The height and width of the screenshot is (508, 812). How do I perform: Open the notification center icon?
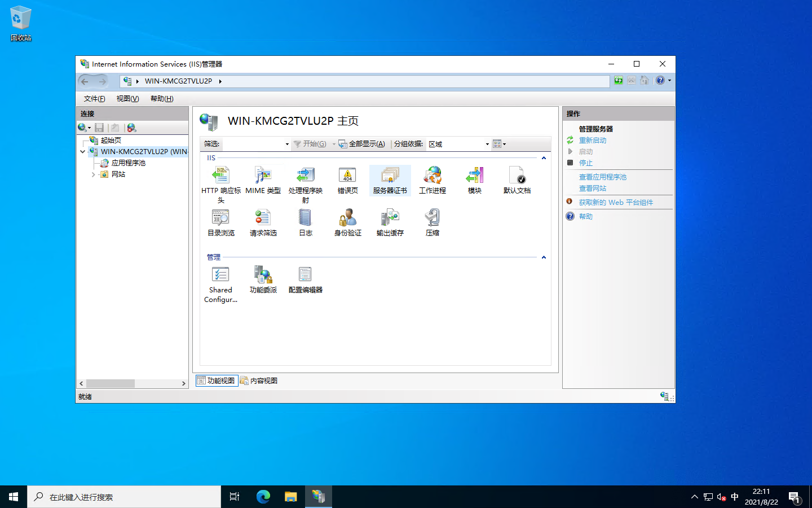[795, 497]
